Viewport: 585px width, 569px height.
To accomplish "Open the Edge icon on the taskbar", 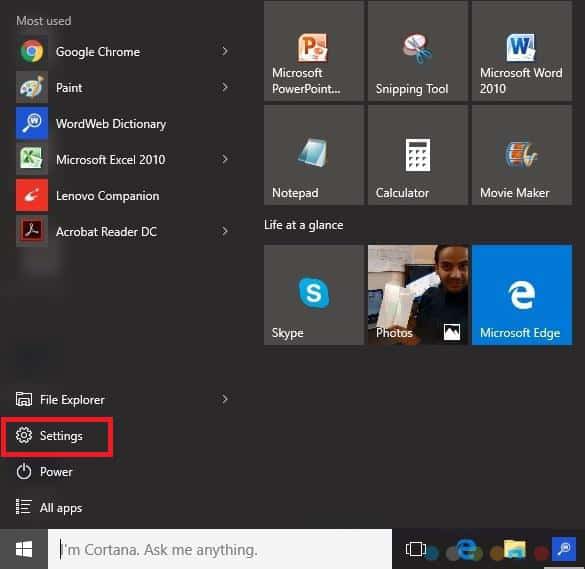I will (466, 549).
